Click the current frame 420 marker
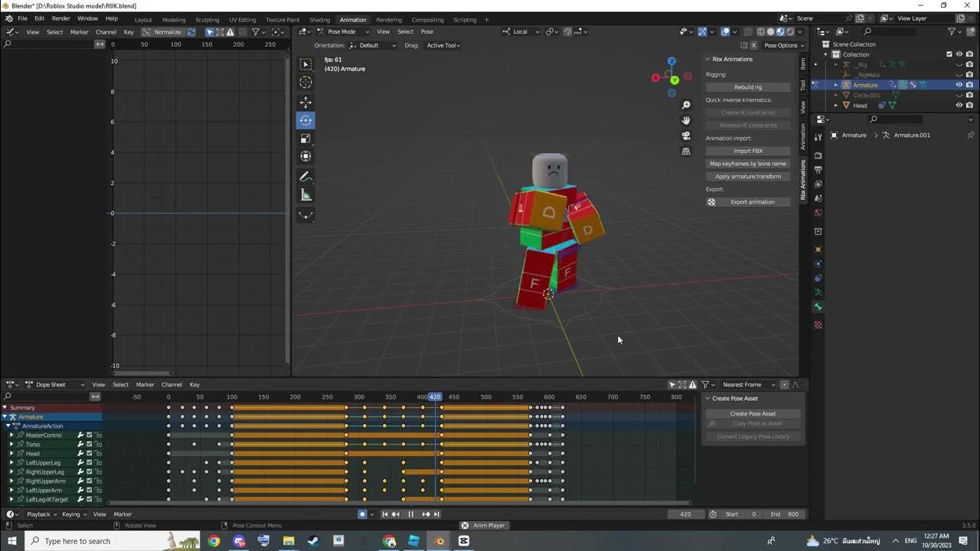 tap(435, 397)
